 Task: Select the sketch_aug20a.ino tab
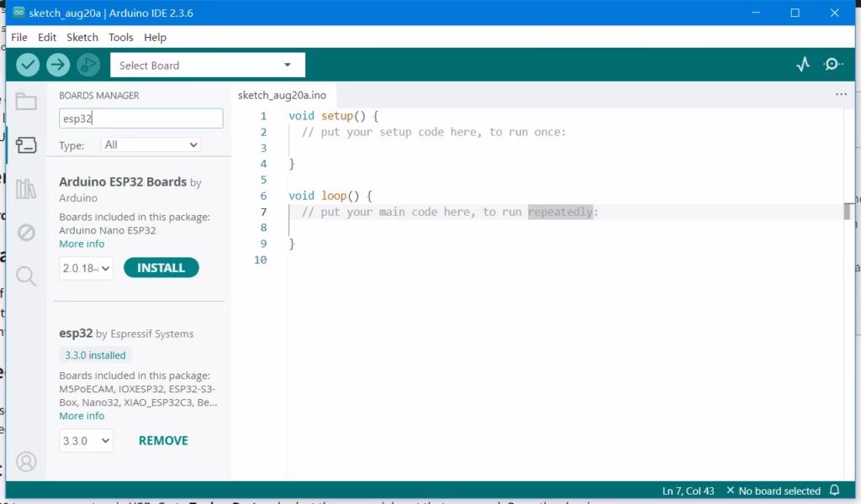click(283, 96)
